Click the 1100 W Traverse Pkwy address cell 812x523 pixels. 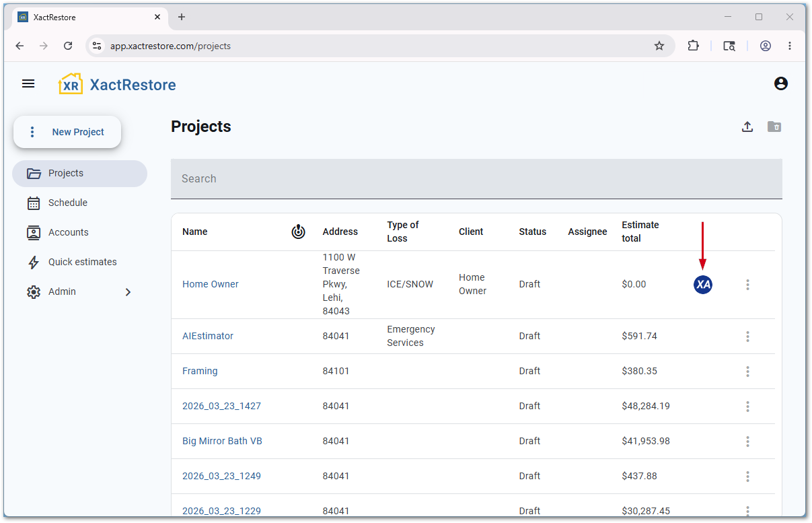(342, 284)
